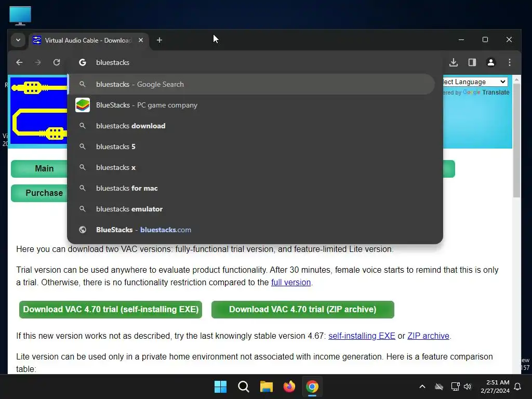Download VAC 4.70 trial self-installing EXE
532x399 pixels.
click(111, 310)
